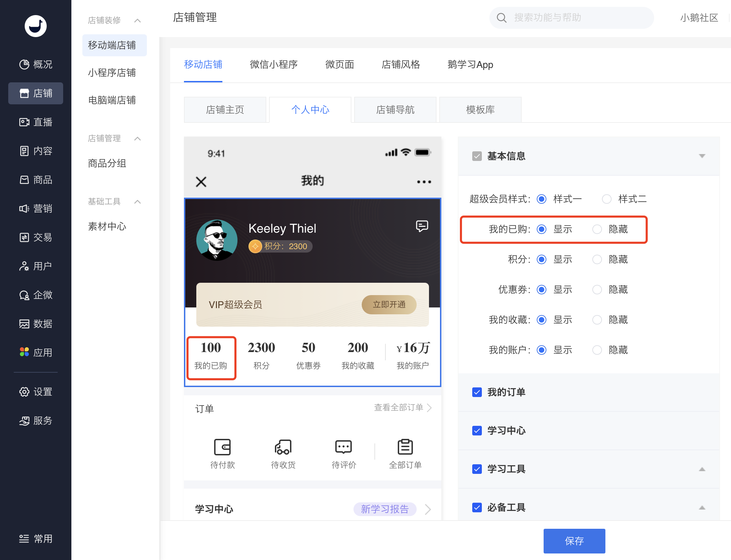
Task: Click the X close icon in phone preview
Action: (x=201, y=182)
